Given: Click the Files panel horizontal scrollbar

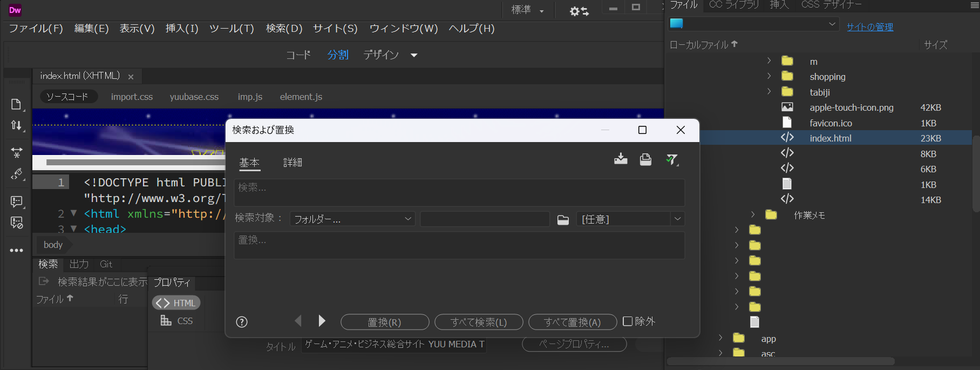Looking at the screenshot, I should tap(781, 361).
